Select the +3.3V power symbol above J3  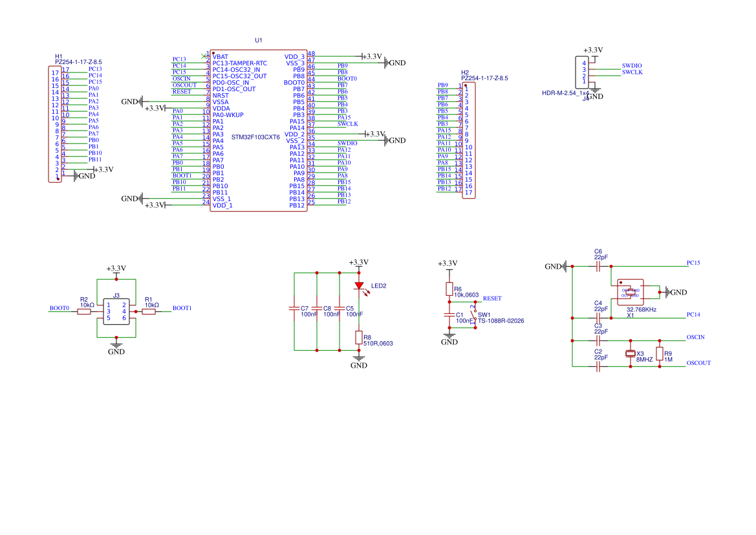[x=116, y=271]
